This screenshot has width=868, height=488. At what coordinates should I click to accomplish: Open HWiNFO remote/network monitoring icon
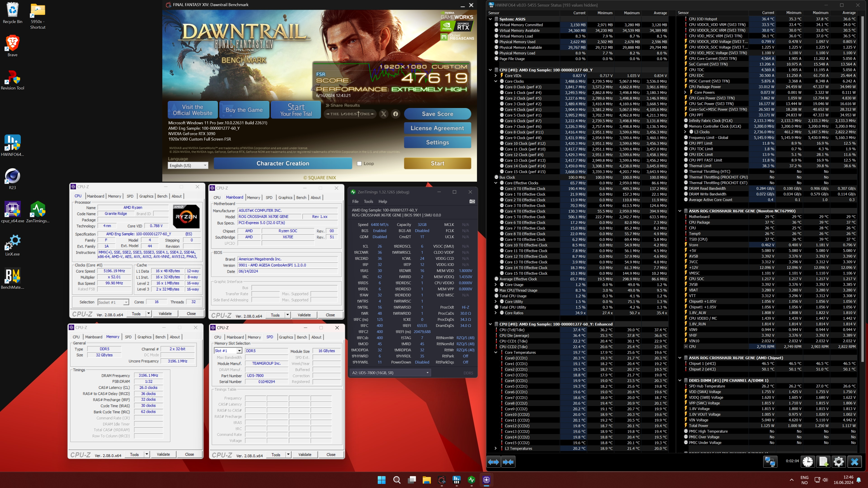pos(770,461)
